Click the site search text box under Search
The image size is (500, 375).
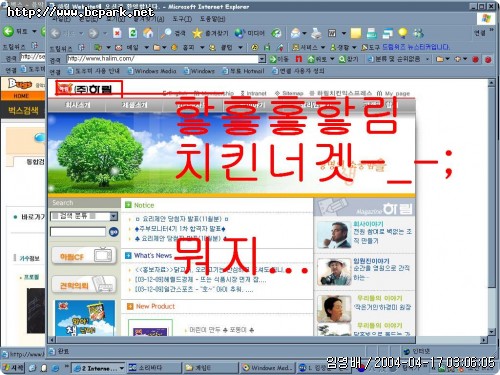coord(78,232)
